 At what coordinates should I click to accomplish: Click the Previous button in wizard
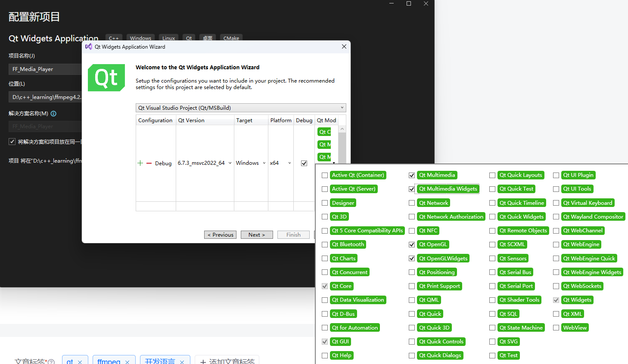(220, 235)
